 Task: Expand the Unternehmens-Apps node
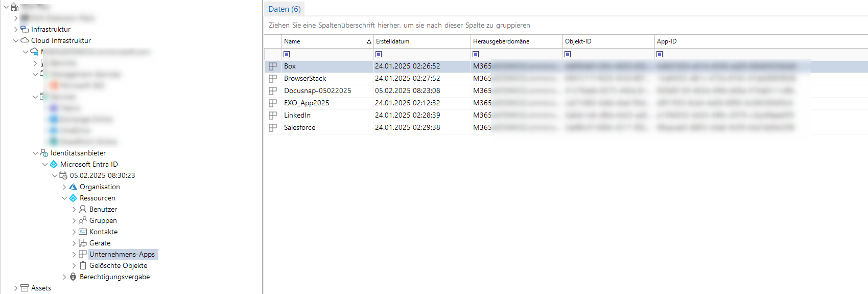point(74,254)
